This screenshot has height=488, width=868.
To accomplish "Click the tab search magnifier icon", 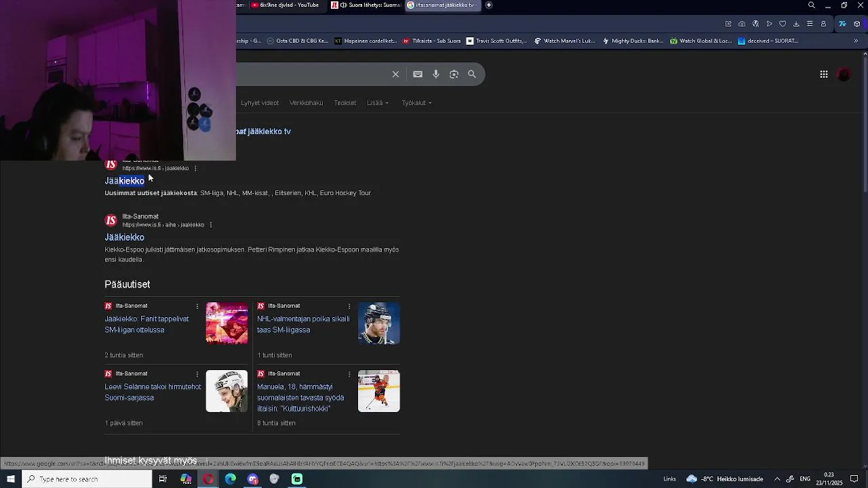I will [x=812, y=5].
